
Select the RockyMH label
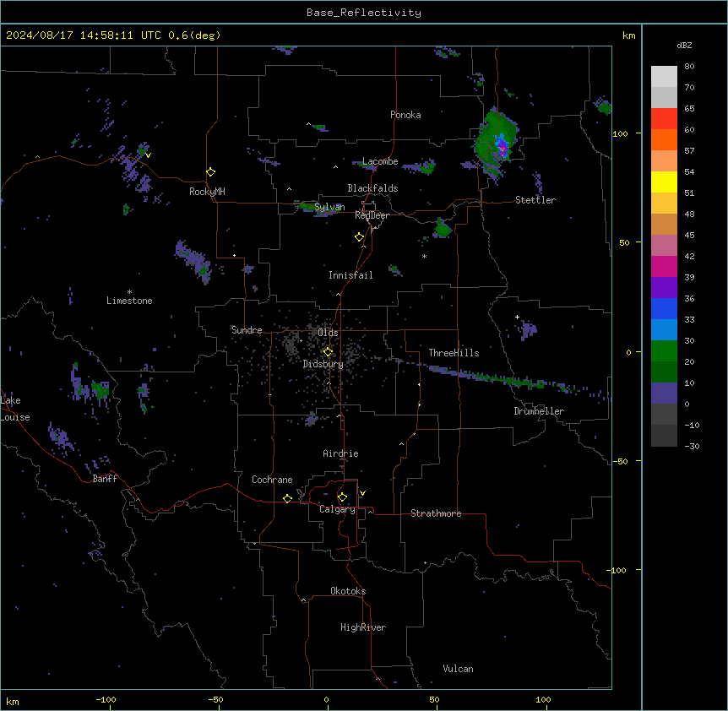click(x=207, y=192)
